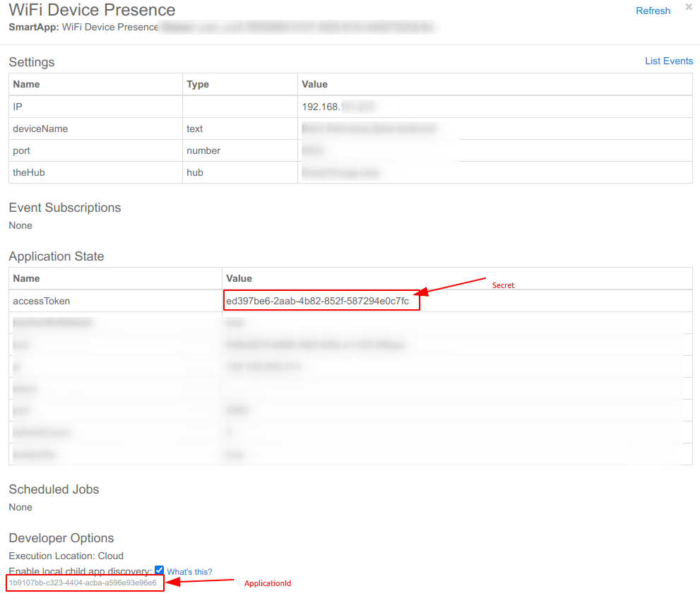Click the 'text' type cell for deviceName
700x615 pixels.
pyautogui.click(x=239, y=129)
